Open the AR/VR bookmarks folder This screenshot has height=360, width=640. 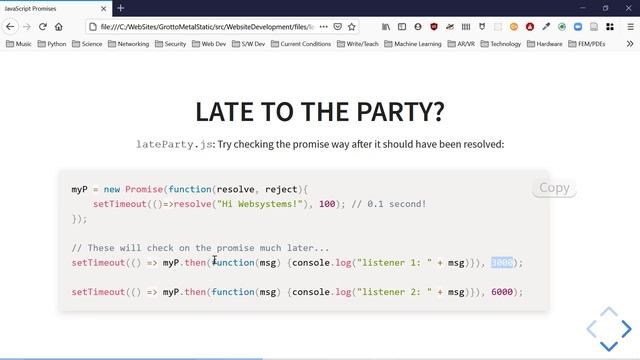(x=461, y=44)
